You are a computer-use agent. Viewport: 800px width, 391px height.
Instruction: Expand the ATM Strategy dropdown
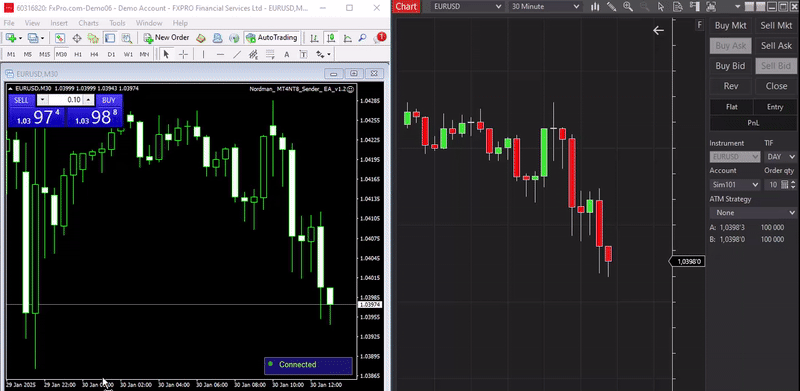coord(753,212)
